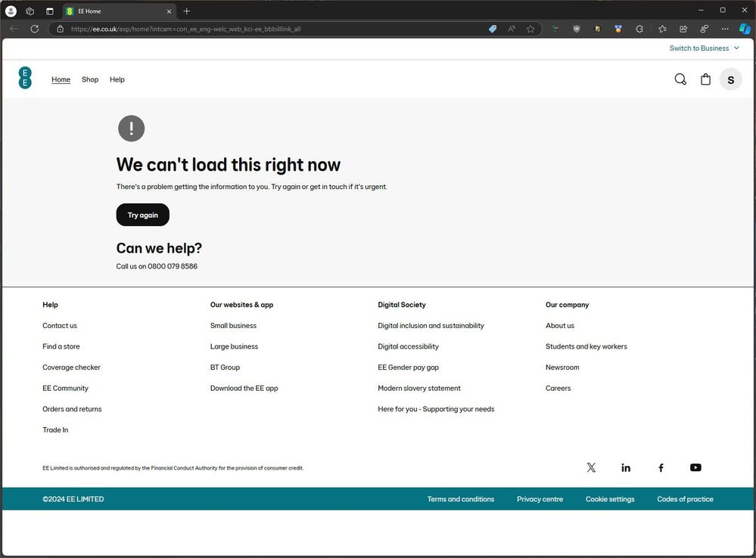Open the Help navigation item
The image size is (756, 558).
pyautogui.click(x=117, y=79)
